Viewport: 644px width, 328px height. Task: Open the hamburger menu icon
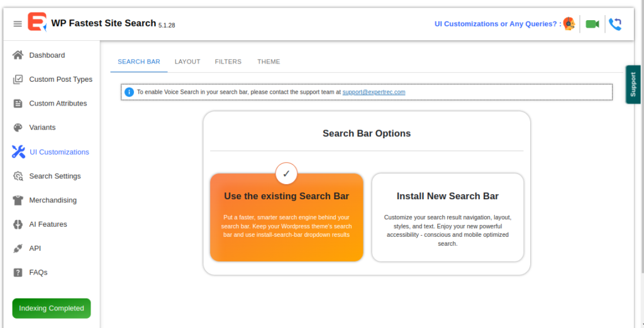tap(18, 24)
